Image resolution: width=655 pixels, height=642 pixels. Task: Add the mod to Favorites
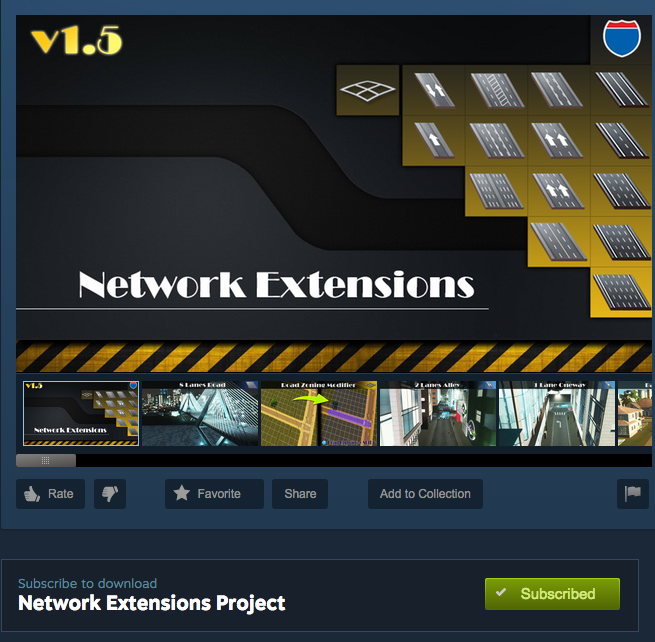[214, 494]
